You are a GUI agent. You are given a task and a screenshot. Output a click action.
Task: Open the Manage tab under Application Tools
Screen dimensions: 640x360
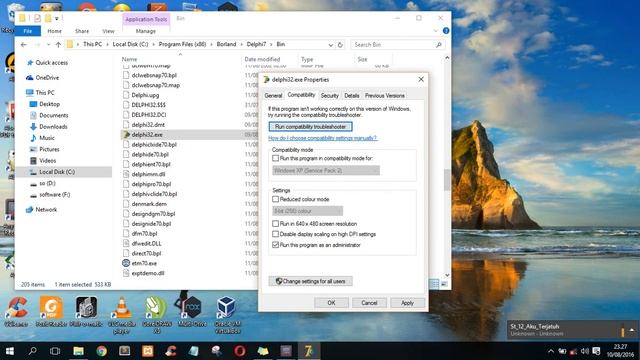(146, 31)
